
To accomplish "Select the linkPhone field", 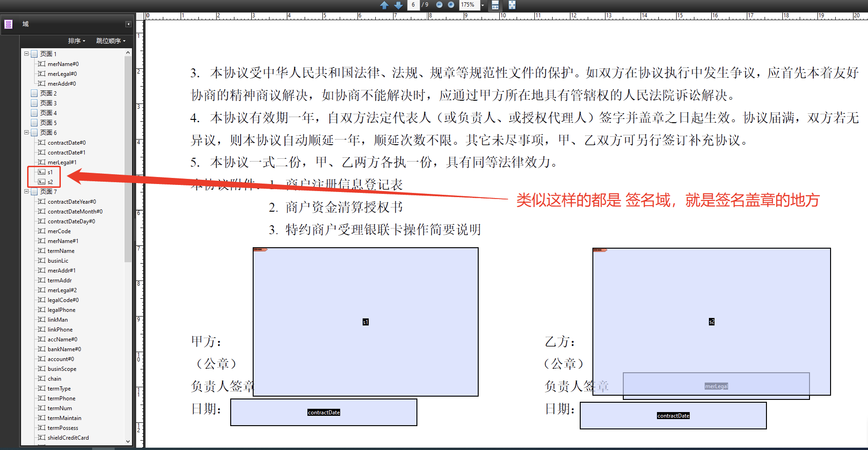I will coord(60,330).
